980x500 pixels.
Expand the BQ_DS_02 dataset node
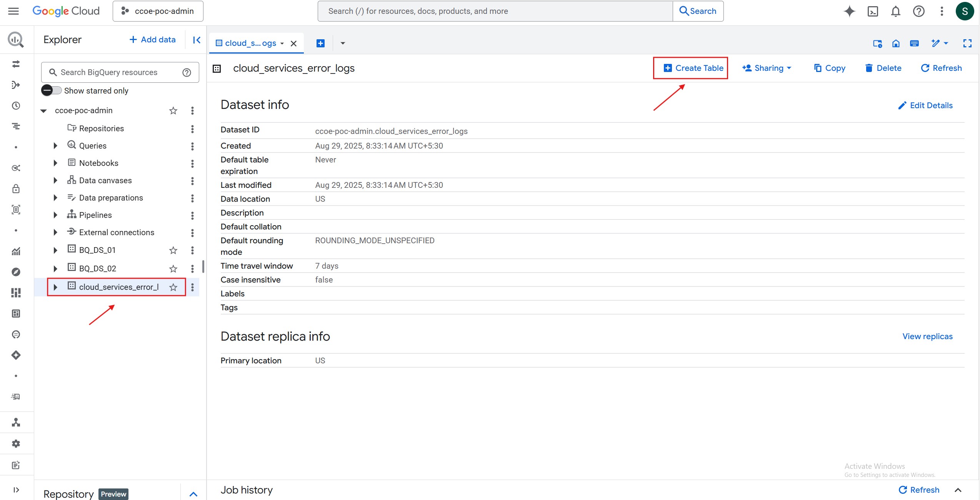pyautogui.click(x=55, y=268)
